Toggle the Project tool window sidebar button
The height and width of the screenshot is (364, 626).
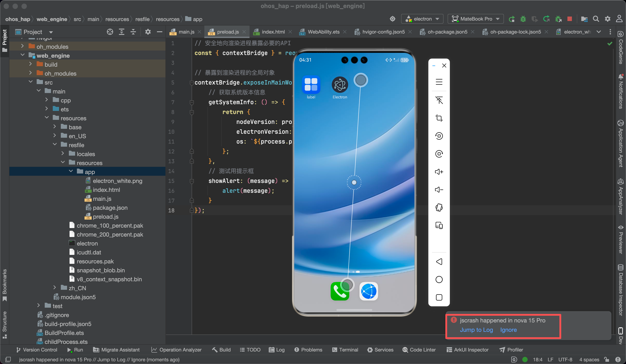pos(4,40)
